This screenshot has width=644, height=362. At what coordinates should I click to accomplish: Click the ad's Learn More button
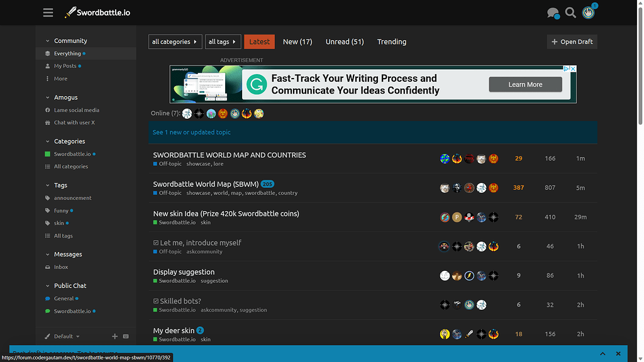(x=525, y=84)
